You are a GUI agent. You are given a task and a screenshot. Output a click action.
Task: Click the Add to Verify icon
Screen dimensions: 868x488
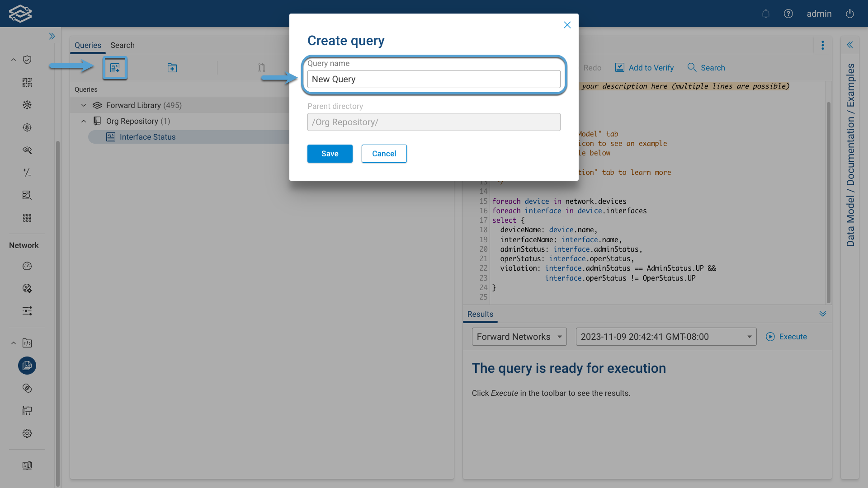pyautogui.click(x=619, y=67)
